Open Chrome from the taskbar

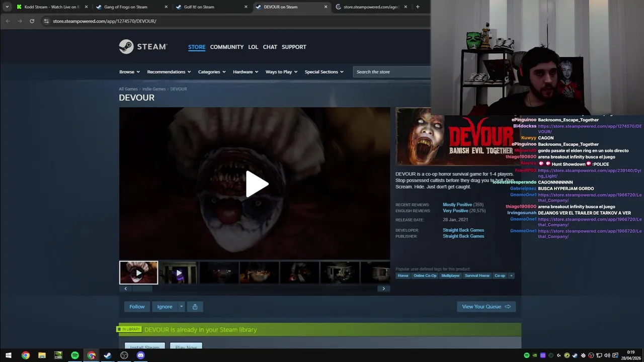click(x=25, y=355)
